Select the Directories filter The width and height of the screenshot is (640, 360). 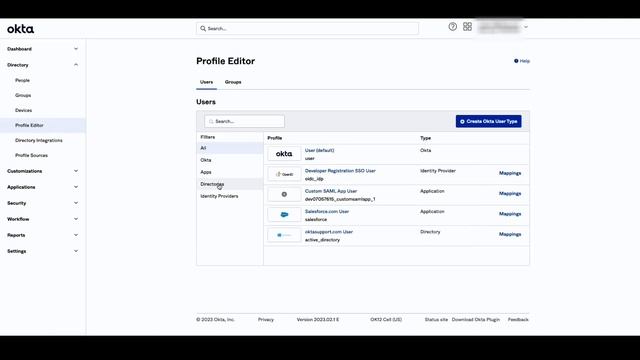[230, 184]
